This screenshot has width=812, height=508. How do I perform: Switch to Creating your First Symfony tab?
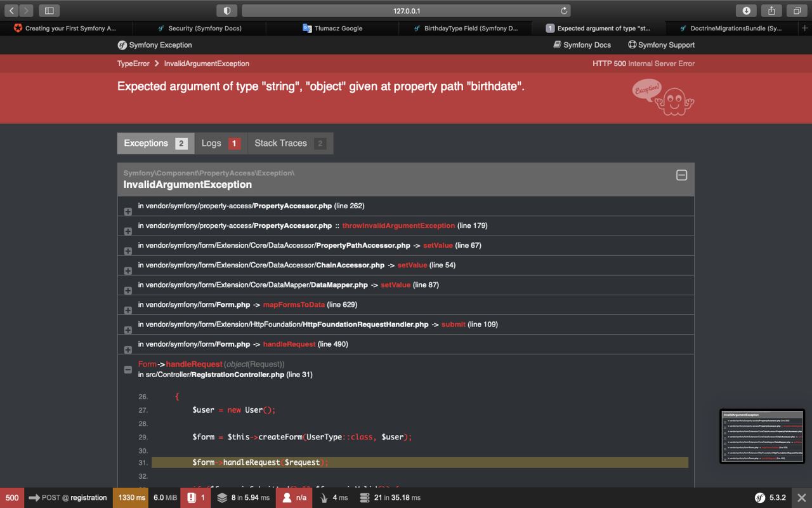click(x=67, y=28)
